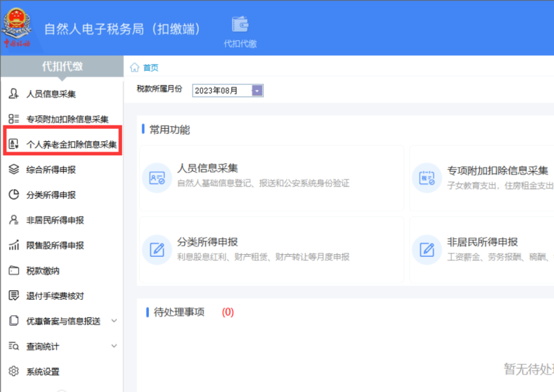Screen dimensions: 554x392
Task: Open the 税款所属月份 dropdown arrow
Action: 258,91
